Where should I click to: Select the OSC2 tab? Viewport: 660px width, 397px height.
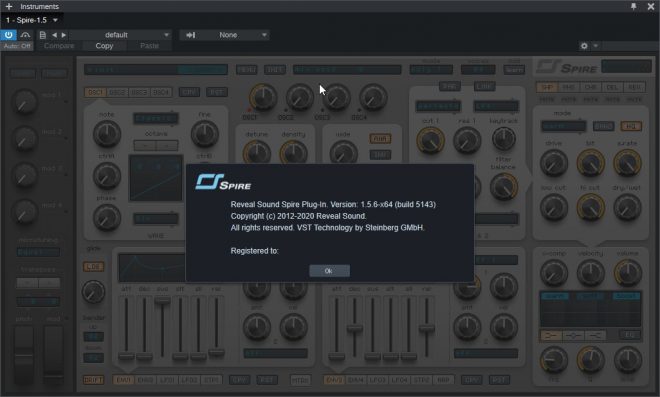click(x=117, y=92)
